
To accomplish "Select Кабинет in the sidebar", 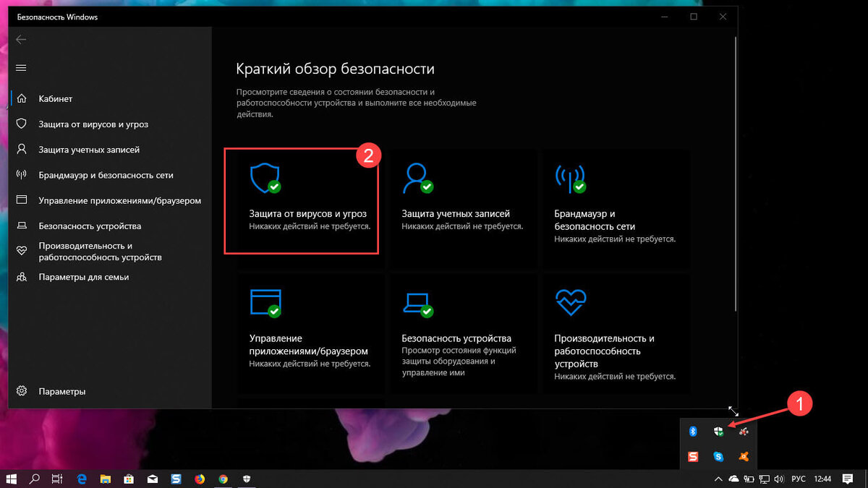I will click(111, 98).
